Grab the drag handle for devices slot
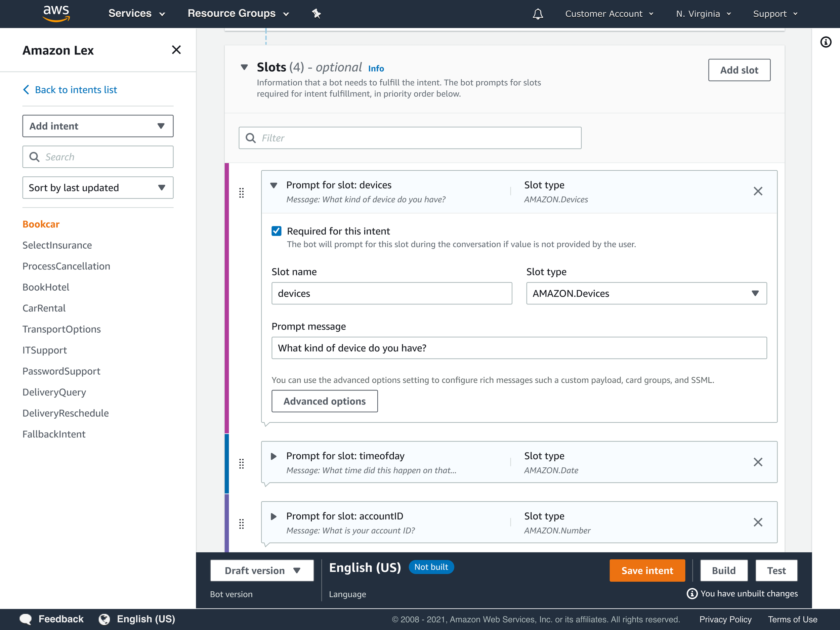Image resolution: width=840 pixels, height=630 pixels. coord(242,193)
